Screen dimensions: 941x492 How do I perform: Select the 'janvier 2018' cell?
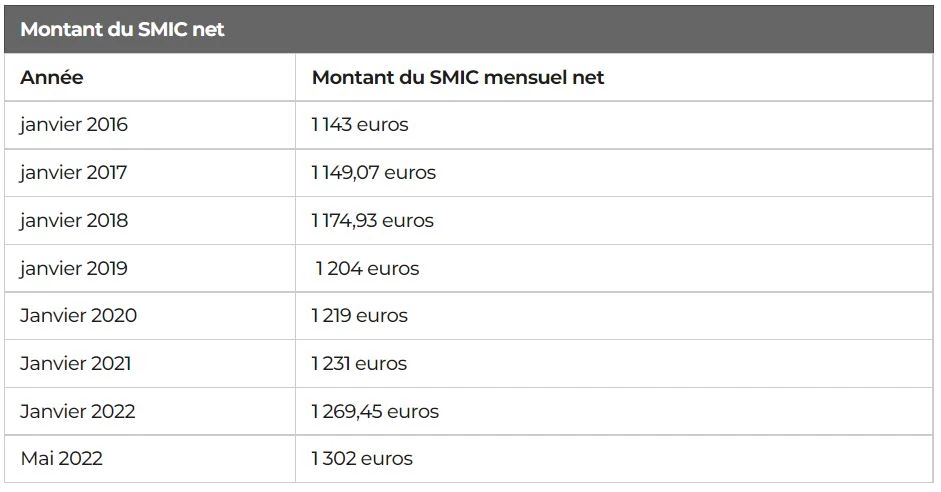(x=74, y=221)
